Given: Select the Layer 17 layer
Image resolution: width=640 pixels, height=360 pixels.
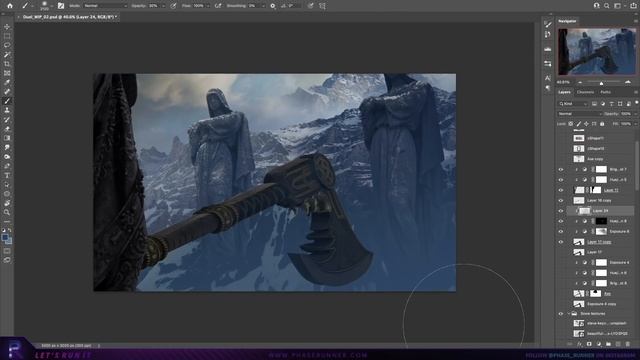Looking at the screenshot, I should click(x=595, y=252).
